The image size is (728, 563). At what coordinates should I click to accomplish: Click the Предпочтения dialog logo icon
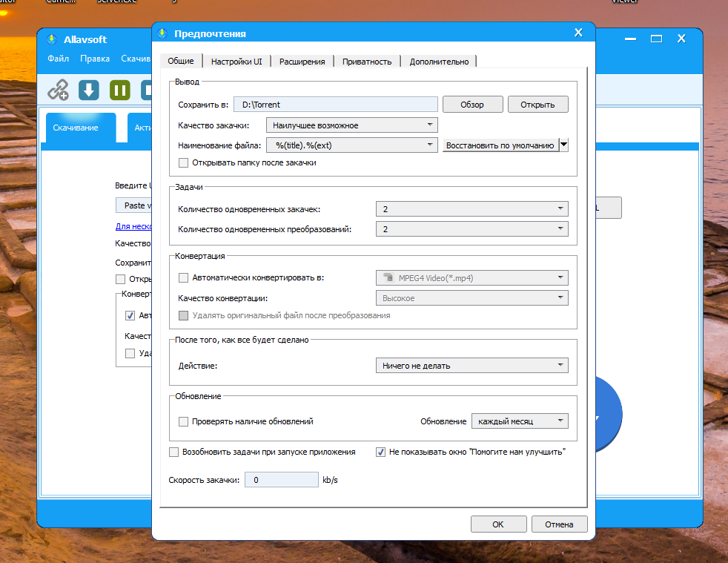tap(162, 33)
